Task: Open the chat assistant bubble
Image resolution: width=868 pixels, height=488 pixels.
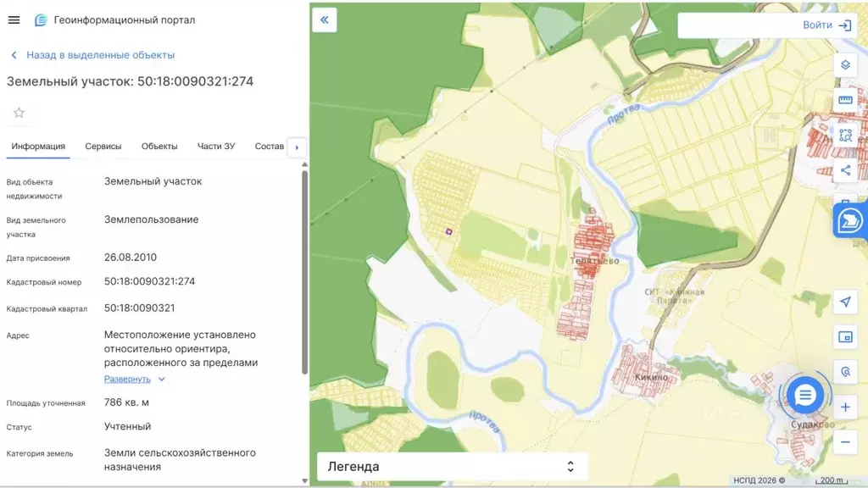Action: (804, 395)
